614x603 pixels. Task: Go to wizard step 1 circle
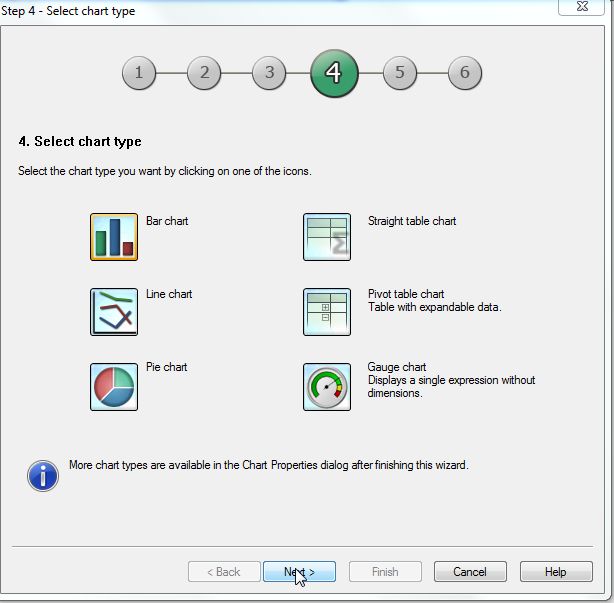click(x=139, y=73)
